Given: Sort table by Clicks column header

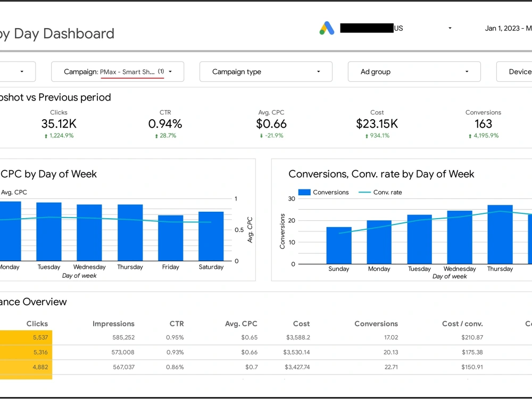Looking at the screenshot, I should pos(37,323).
